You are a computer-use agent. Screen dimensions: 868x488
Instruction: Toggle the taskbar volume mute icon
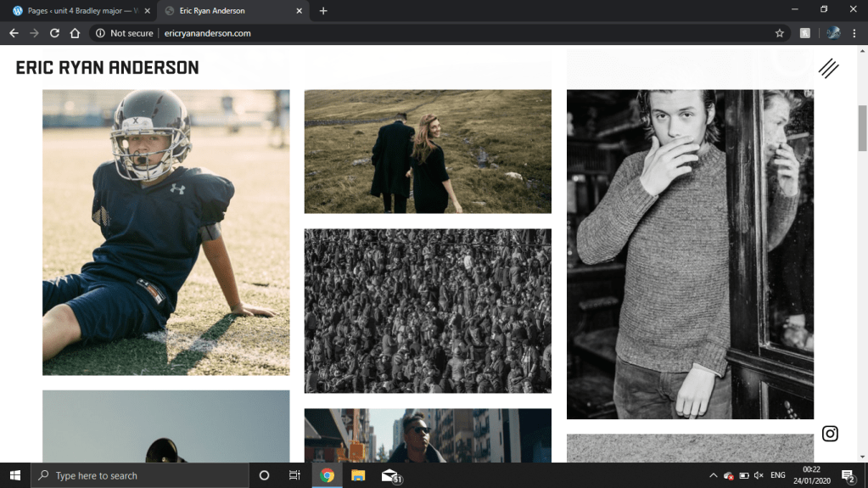(759, 476)
